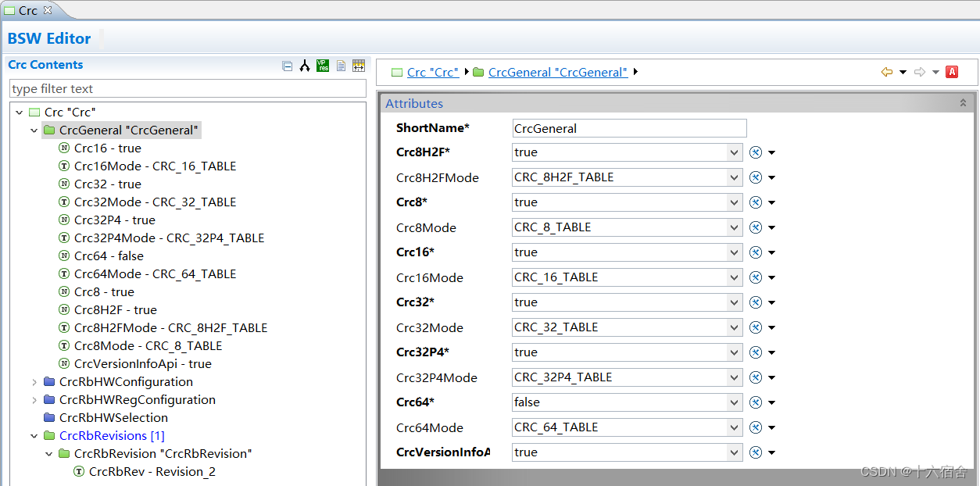Click the table column width icon in toolbar
This screenshot has width=980, height=486.
coord(359,66)
